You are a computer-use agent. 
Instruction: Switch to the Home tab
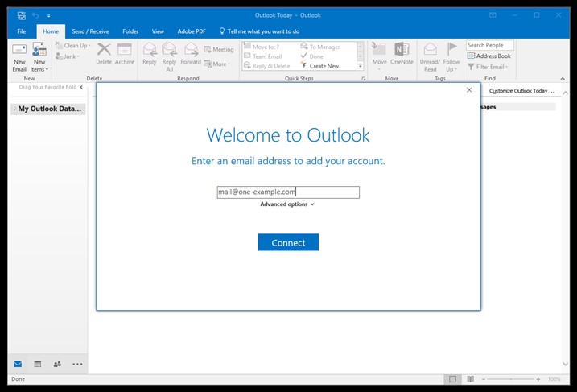[x=51, y=31]
